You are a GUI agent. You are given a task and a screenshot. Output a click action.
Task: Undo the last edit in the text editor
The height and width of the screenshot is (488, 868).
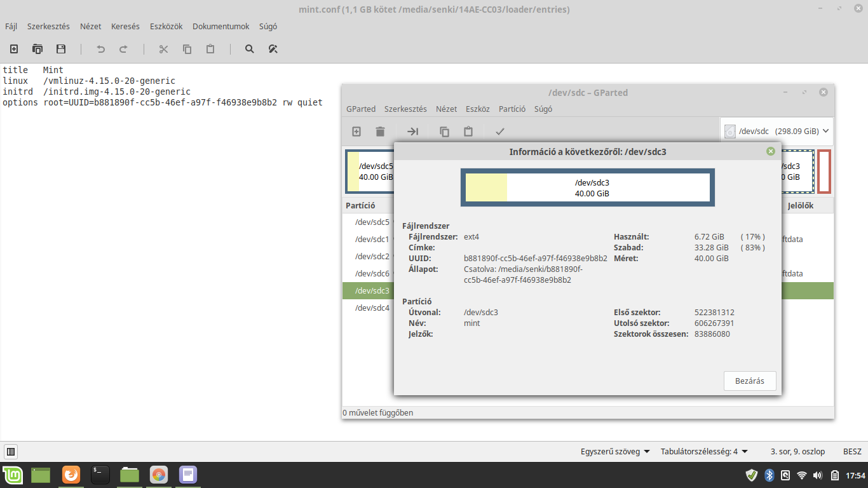point(100,49)
